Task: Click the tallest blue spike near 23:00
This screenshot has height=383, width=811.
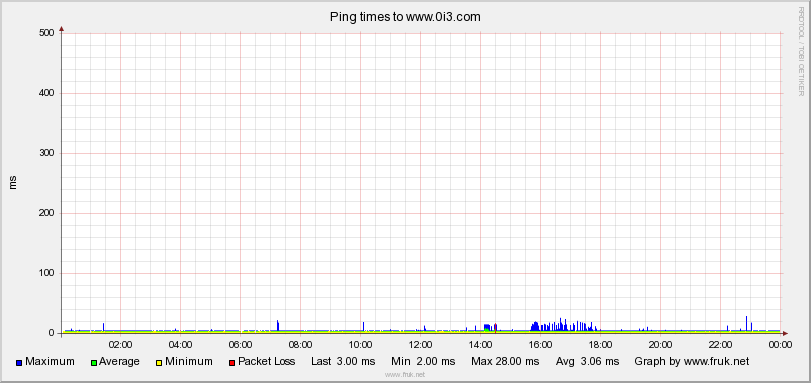Action: 746,323
